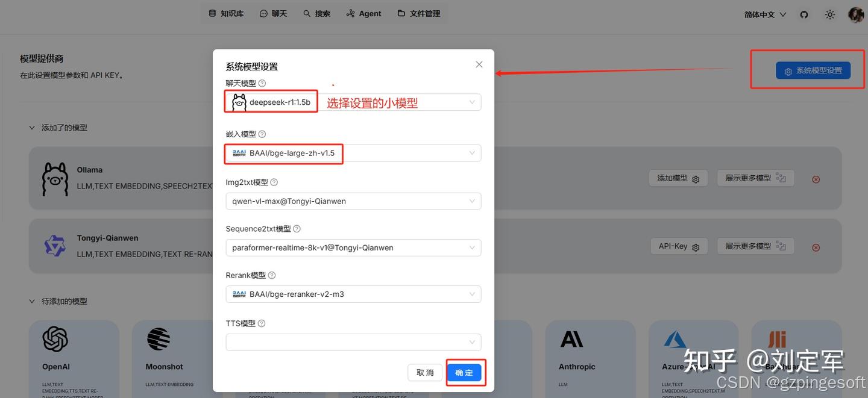Click help icon beside 聊天模型 label
The height and width of the screenshot is (398, 868).
(x=262, y=84)
